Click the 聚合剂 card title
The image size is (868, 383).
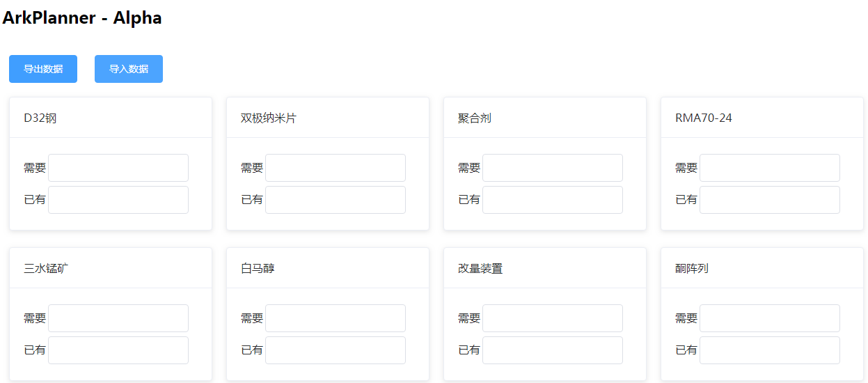(475, 118)
